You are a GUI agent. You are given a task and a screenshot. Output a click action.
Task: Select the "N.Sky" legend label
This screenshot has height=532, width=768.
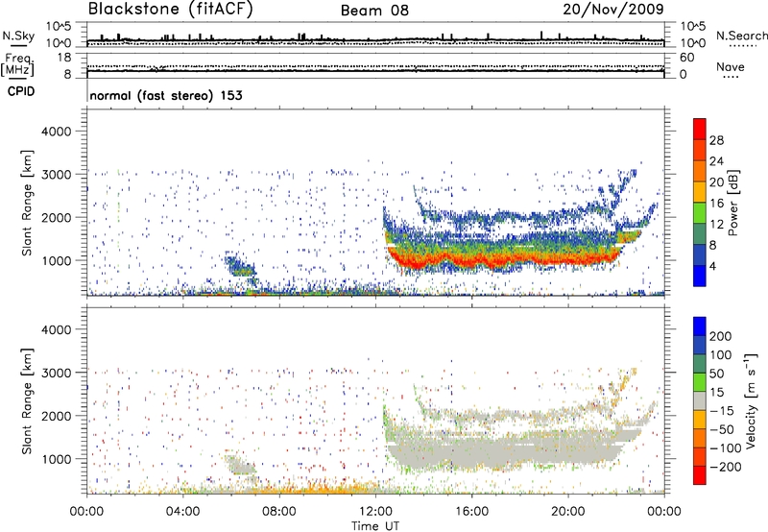point(18,36)
